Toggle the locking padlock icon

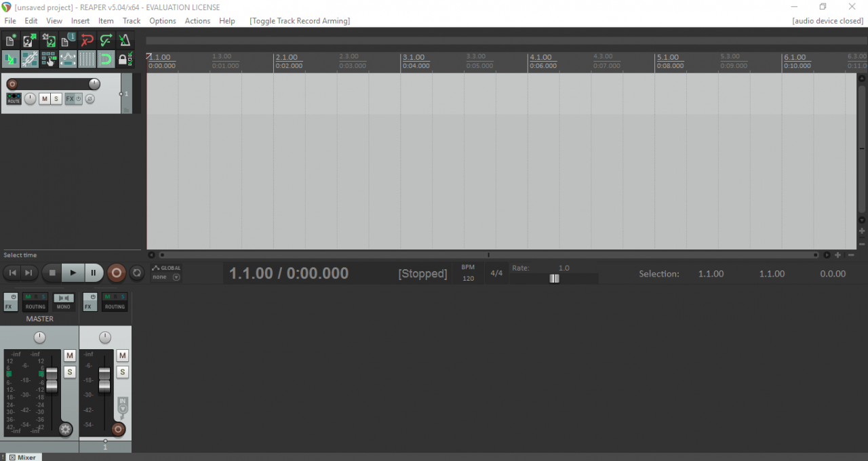point(125,60)
